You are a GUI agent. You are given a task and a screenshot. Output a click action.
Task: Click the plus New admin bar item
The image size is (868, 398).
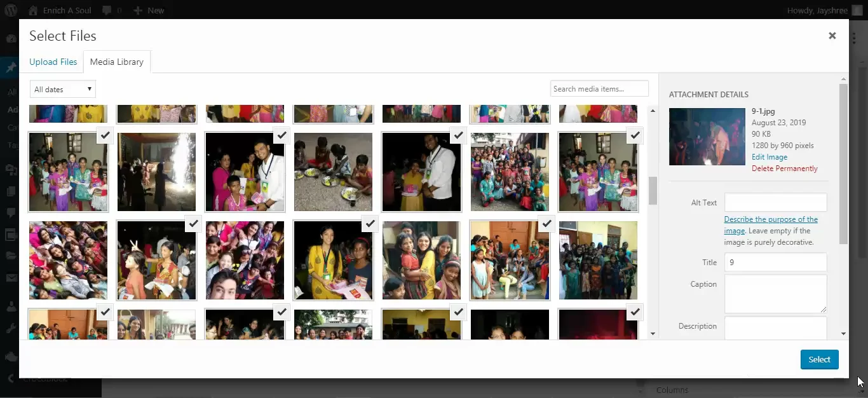[149, 10]
